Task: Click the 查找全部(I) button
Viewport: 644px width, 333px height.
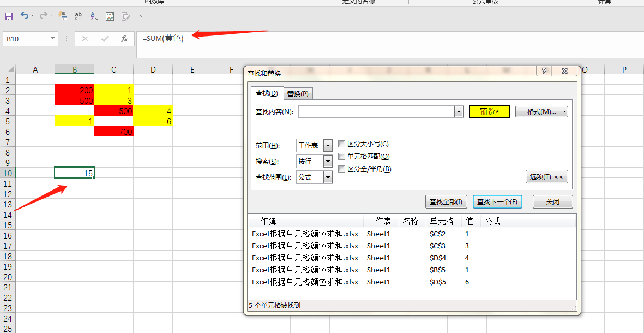Action: [x=446, y=202]
